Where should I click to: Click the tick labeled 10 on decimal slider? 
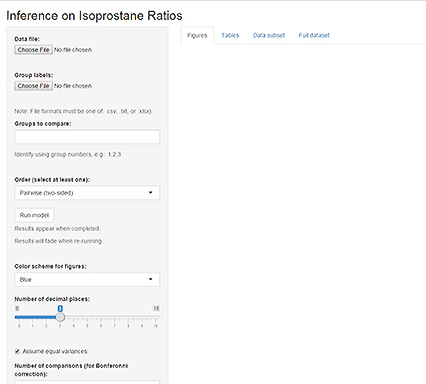[155, 326]
